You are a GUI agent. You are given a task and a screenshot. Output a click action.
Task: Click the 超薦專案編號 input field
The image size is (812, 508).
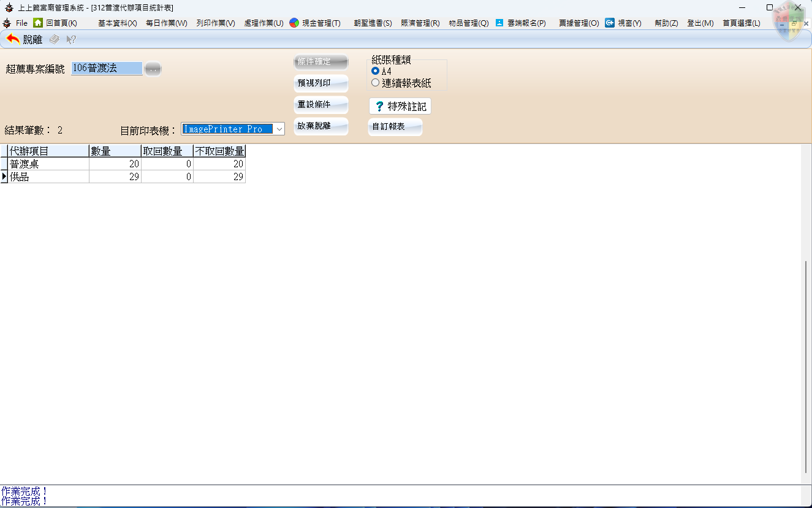(107, 69)
